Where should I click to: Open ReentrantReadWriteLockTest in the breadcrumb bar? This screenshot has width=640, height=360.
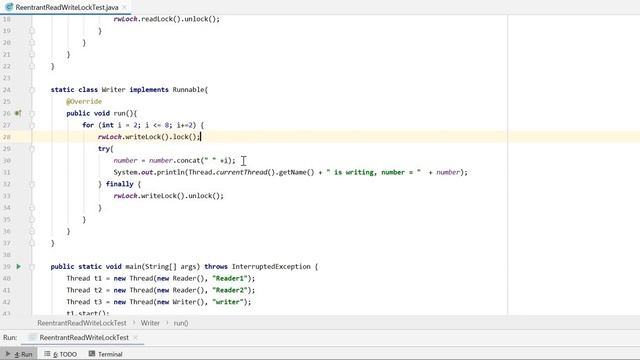[82, 323]
